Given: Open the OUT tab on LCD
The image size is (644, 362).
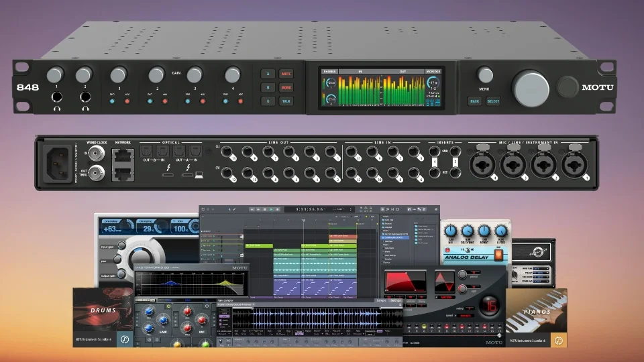Looking at the screenshot, I should pos(403,72).
